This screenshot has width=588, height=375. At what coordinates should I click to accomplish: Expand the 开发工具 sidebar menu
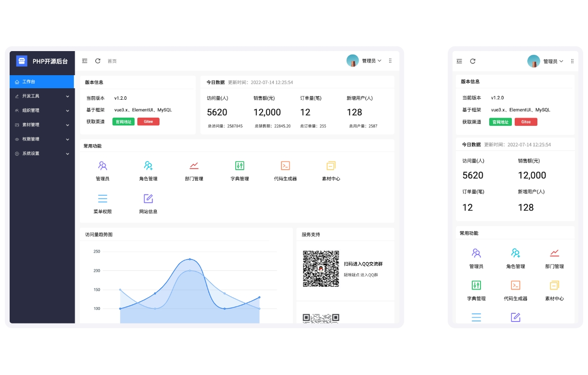(42, 96)
